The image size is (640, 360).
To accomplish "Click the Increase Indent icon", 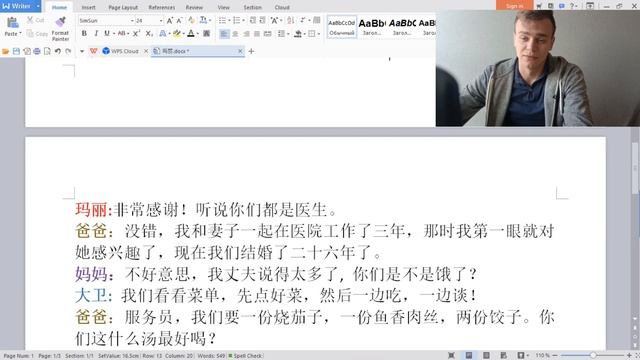I will tap(262, 20).
